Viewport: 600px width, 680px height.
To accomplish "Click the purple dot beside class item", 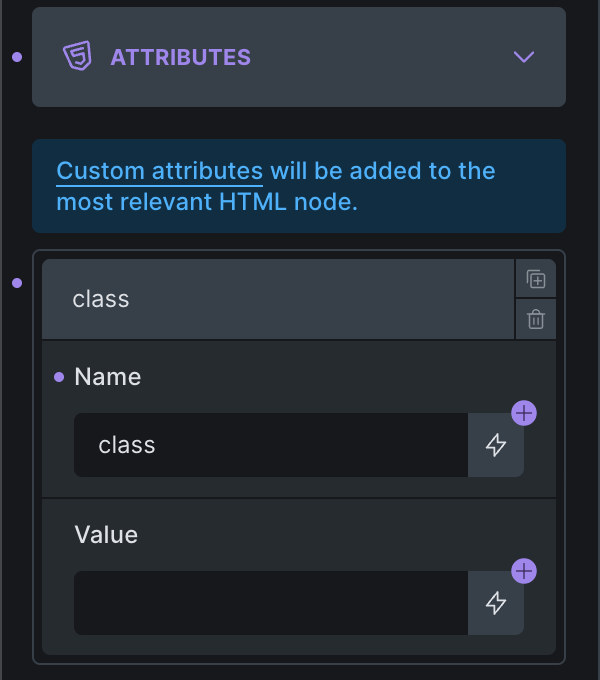I will (x=17, y=284).
